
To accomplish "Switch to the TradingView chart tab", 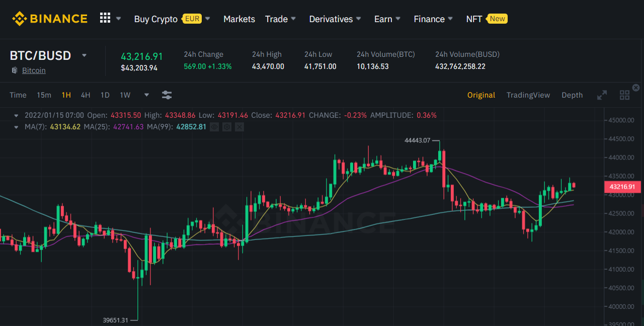I will [528, 95].
